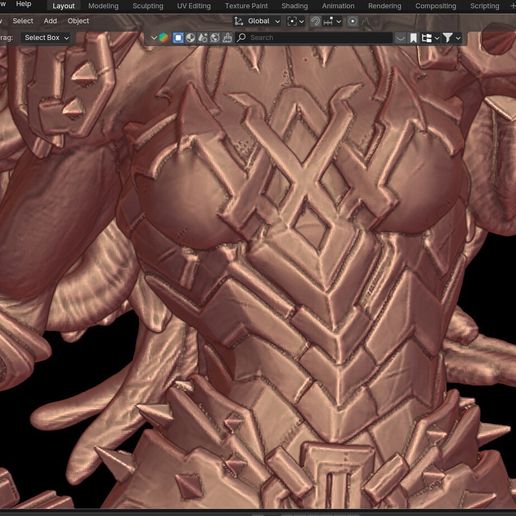Screen dimensions: 516x516
Task: Click the material sphere filter icon
Action: pyautogui.click(x=190, y=38)
